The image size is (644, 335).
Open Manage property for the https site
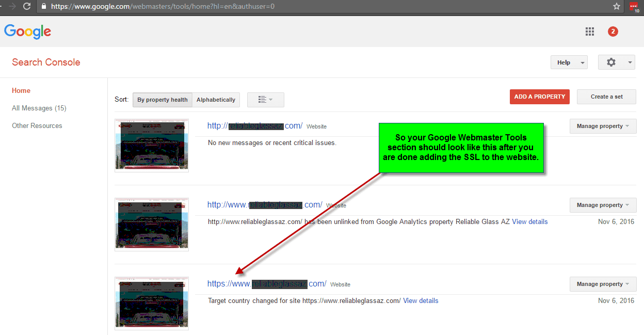tap(603, 284)
